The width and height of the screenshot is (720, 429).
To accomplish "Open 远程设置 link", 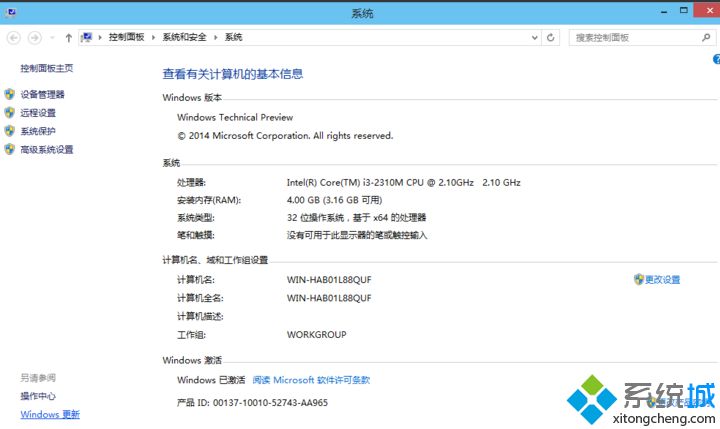I will click(38, 113).
